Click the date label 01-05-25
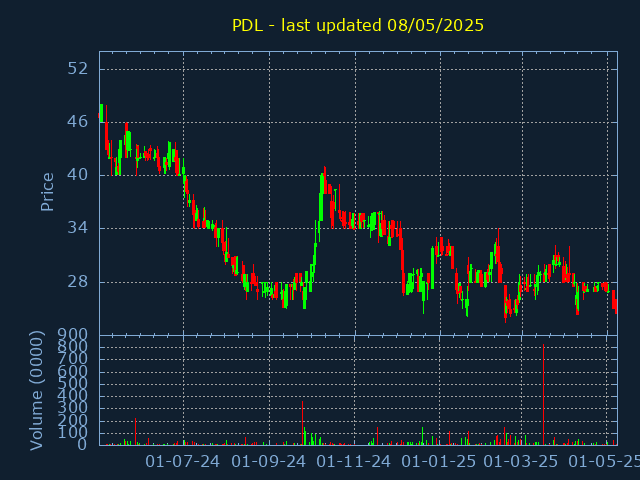This screenshot has height=480, width=640. point(604,462)
